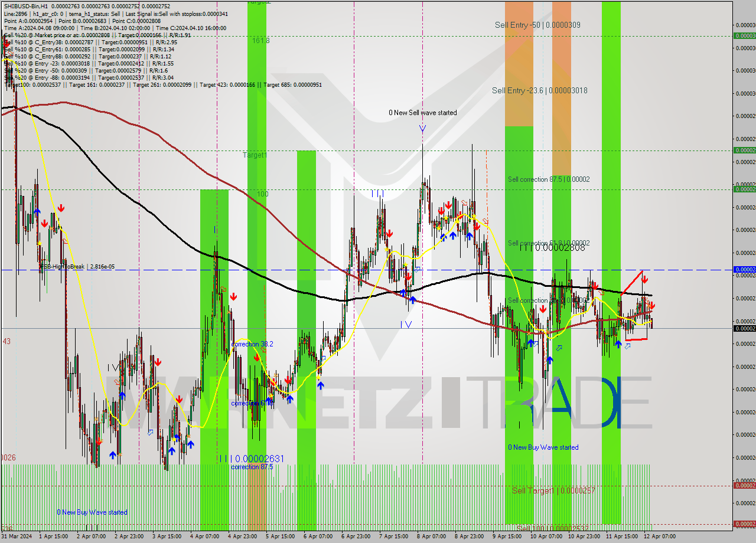756x543 pixels.
Task: Select the 'FSB-HighToBreak | 2.816e-05' label
Action: coord(77,267)
